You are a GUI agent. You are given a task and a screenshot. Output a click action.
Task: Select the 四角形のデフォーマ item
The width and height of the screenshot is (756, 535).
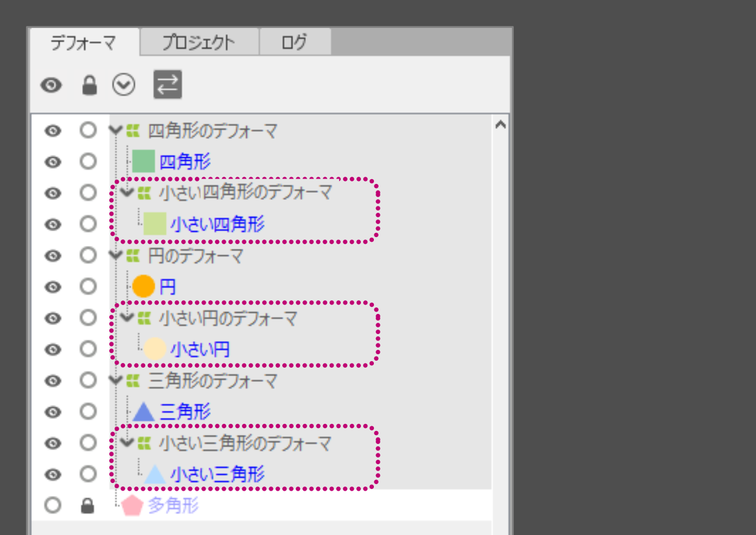213,131
